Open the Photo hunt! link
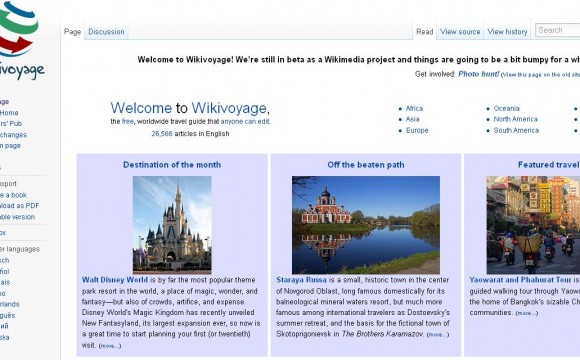This screenshot has height=360, width=580. (x=479, y=74)
